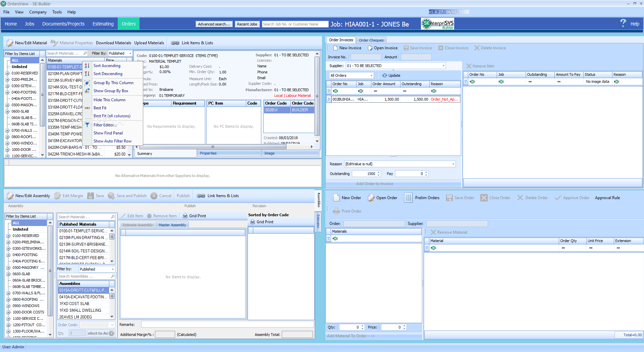Click the Close Order icon
Screen dimensions: 644x352
(x=484, y=198)
